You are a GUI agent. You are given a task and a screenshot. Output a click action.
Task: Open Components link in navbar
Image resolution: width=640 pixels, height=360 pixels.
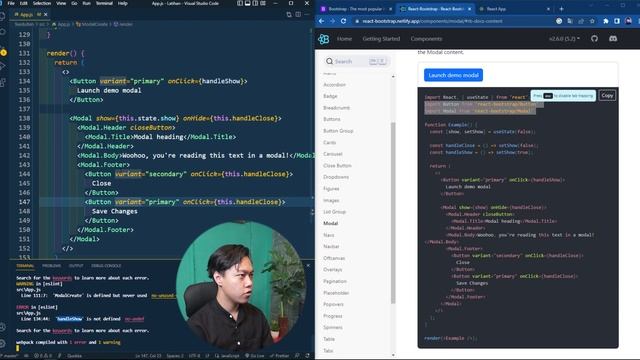coord(426,39)
